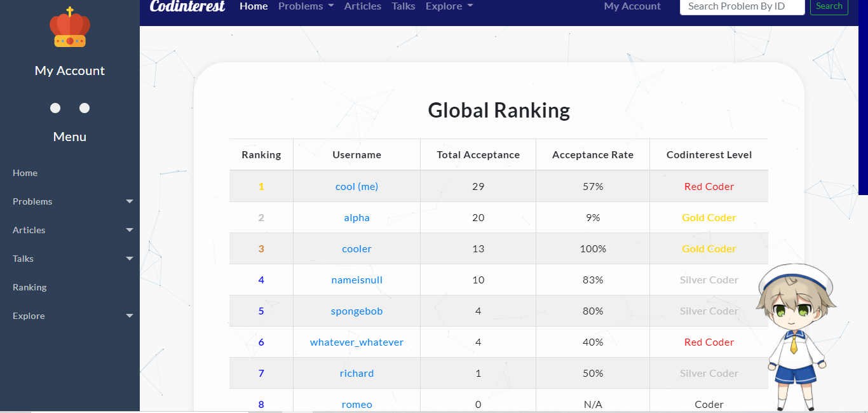
Task: Click the 100% acceptance rate cell
Action: 593,248
